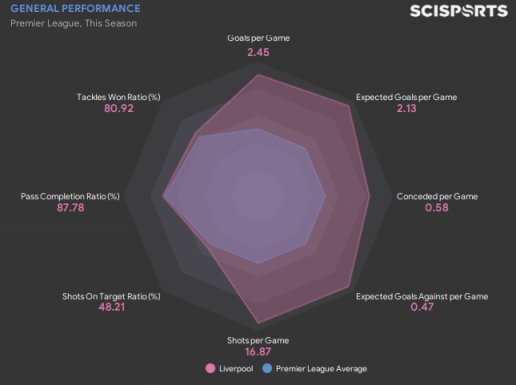Click the 2.13 expected goals value
This screenshot has height=385, width=516.
pyautogui.click(x=406, y=108)
